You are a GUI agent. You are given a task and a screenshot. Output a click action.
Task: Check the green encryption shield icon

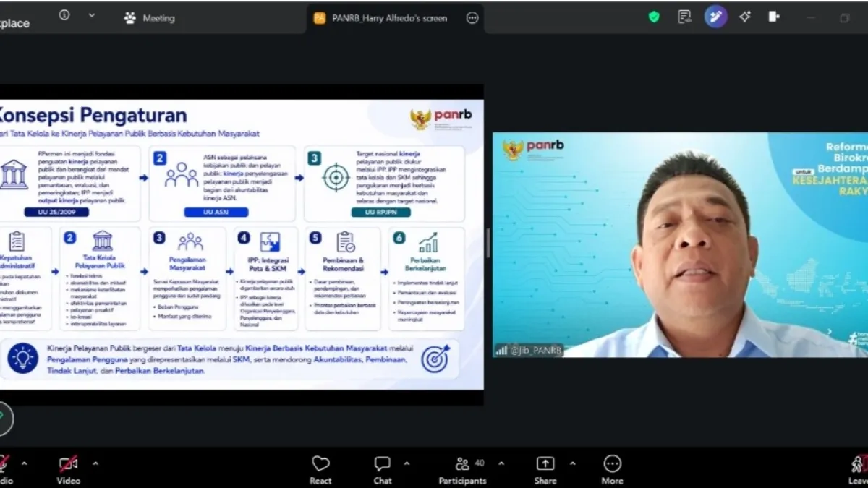point(654,17)
